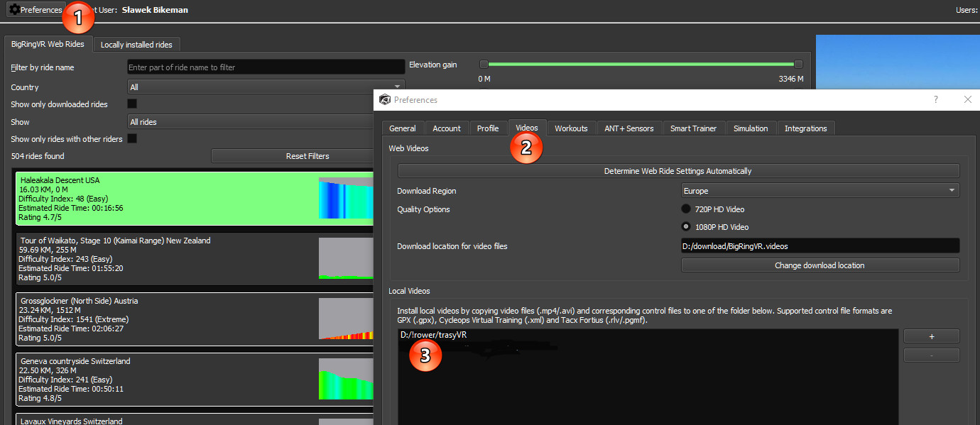Screen dimensions: 980x425
Task: Select Grossglockner (North Side) Austria ride
Action: (x=195, y=319)
